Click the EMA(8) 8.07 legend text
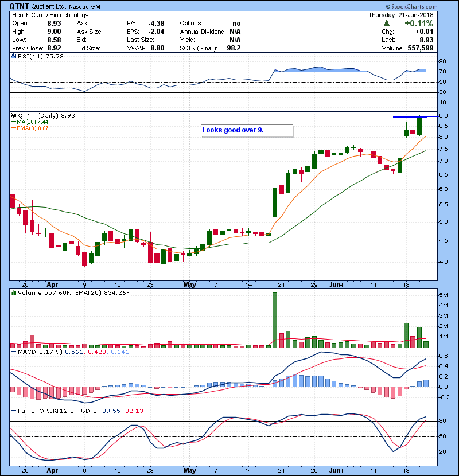The height and width of the screenshot is (476, 459). [33, 128]
